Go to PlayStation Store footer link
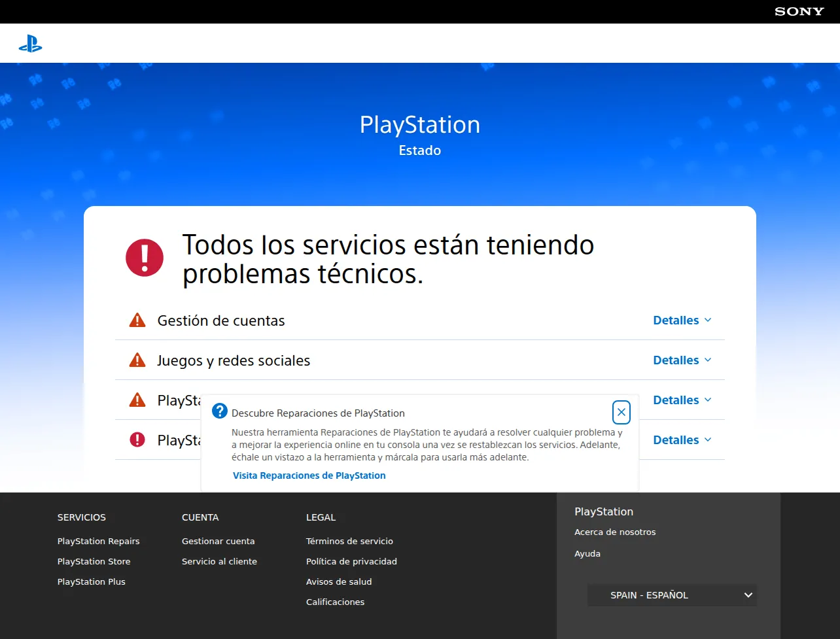 coord(94,562)
